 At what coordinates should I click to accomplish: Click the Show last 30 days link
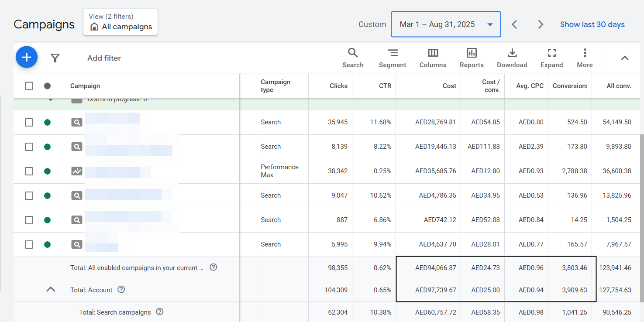click(592, 24)
